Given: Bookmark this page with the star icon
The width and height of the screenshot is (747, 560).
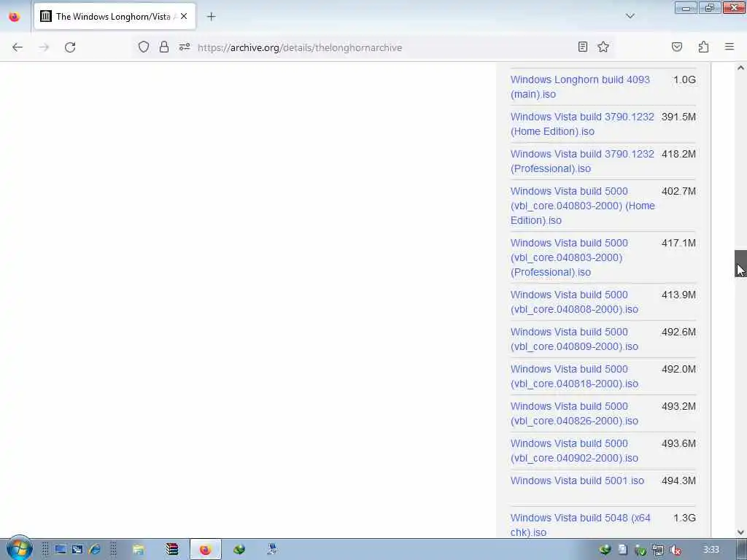Looking at the screenshot, I should [603, 47].
